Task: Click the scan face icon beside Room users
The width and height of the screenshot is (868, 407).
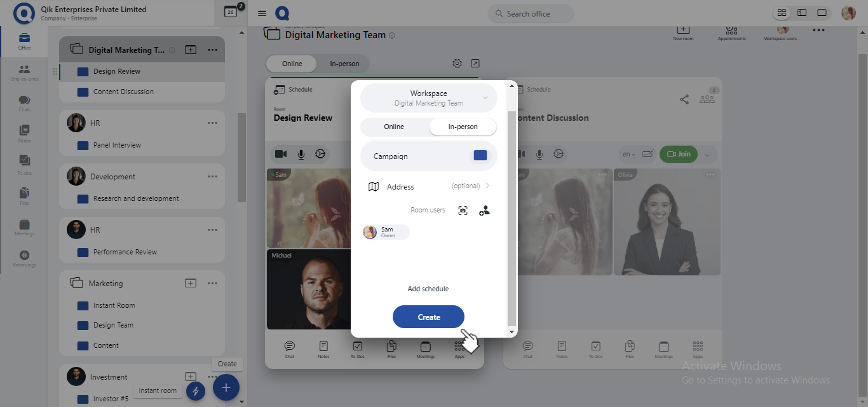Action: [x=463, y=210]
